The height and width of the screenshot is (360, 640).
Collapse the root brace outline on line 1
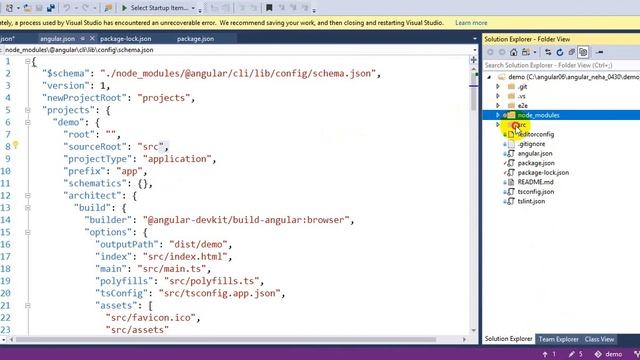[27, 62]
